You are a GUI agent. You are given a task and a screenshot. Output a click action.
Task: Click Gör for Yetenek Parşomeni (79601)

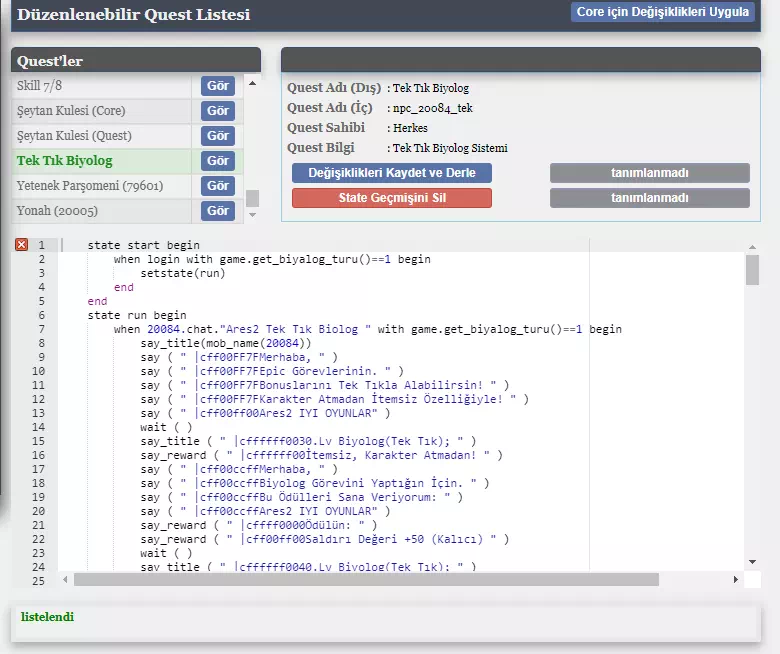[218, 186]
